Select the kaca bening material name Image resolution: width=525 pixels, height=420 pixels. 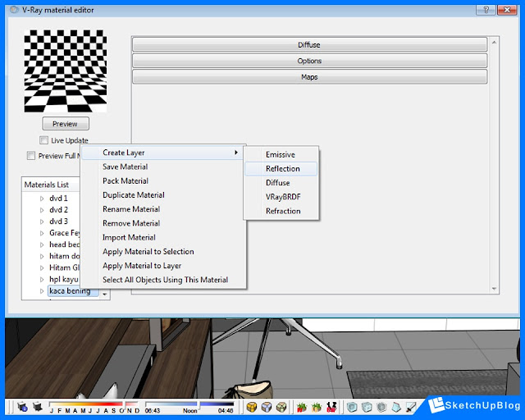click(70, 291)
